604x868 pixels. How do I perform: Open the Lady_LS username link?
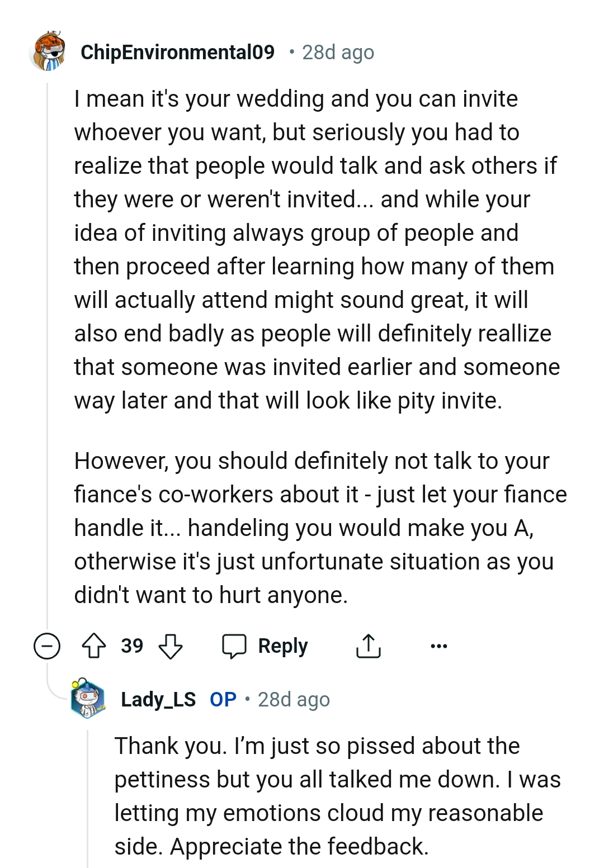click(x=158, y=699)
